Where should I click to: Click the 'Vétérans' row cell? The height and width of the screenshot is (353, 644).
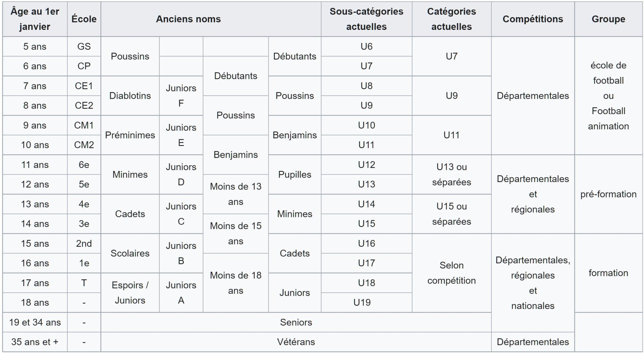tap(296, 342)
